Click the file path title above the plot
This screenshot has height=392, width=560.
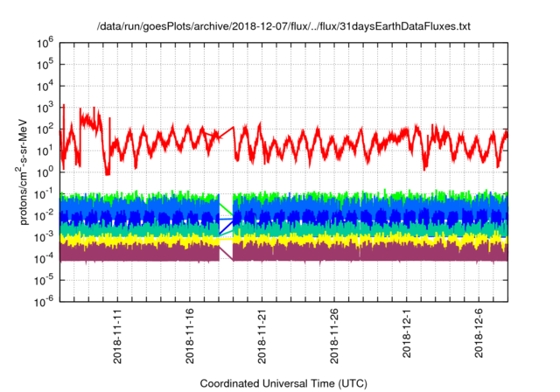click(x=284, y=27)
